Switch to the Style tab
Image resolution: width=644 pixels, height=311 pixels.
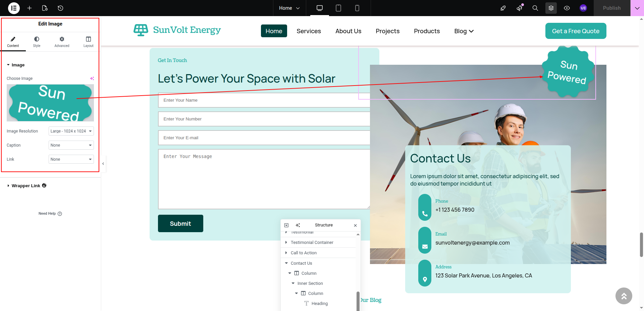37,42
